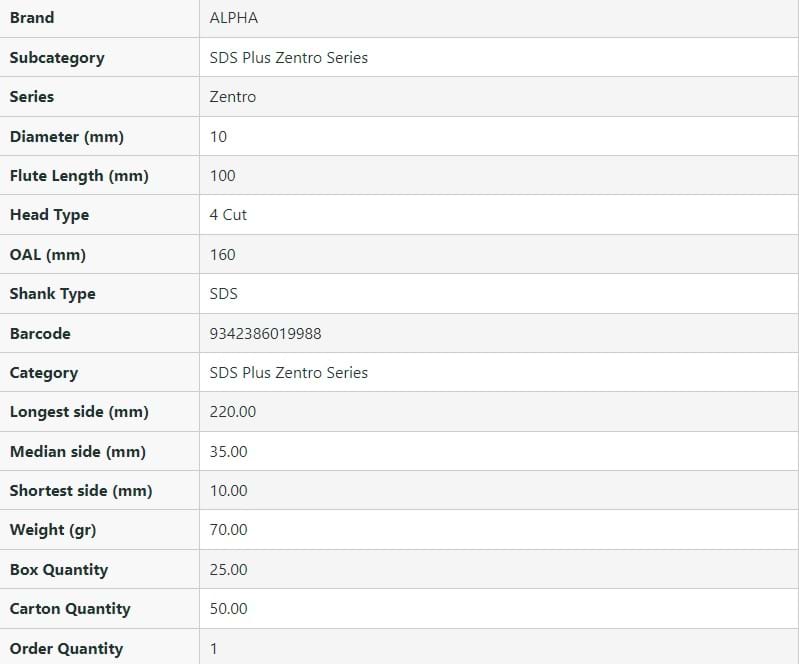Select the Brand row label
Screen dimensions: 799x664
pyautogui.click(x=32, y=18)
